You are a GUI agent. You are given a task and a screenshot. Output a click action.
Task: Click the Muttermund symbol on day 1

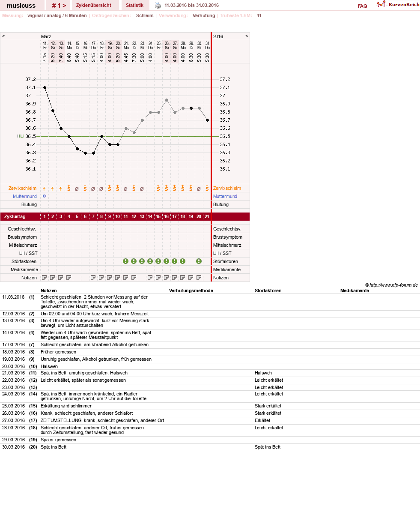point(45,196)
